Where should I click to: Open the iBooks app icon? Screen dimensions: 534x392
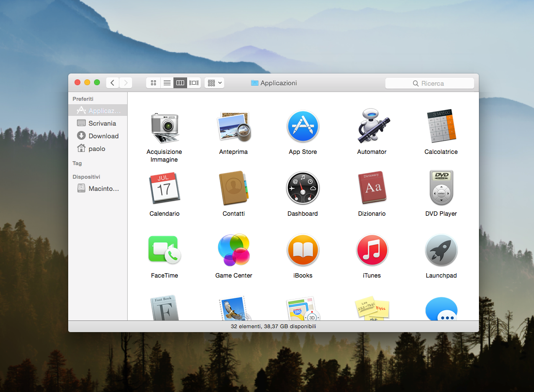click(303, 250)
